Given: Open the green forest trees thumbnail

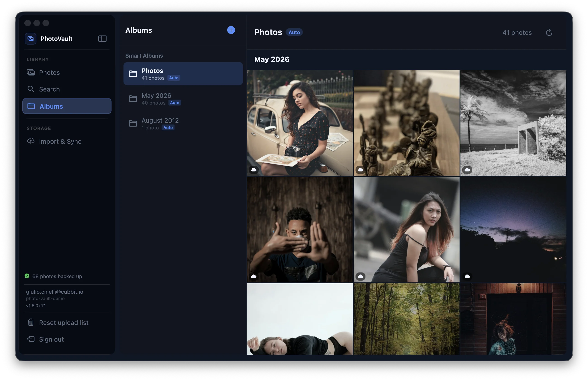Looking at the screenshot, I should tap(406, 319).
